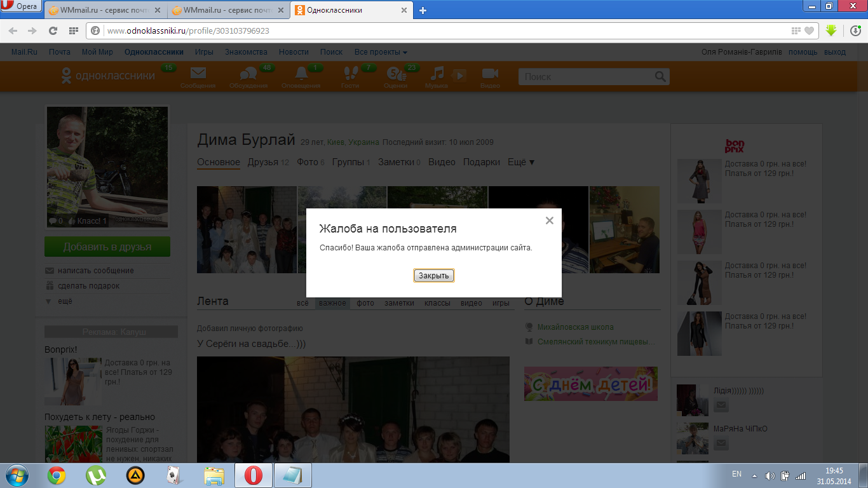868x488 pixels.
Task: Open the Сообщения envelope icon
Action: (198, 74)
